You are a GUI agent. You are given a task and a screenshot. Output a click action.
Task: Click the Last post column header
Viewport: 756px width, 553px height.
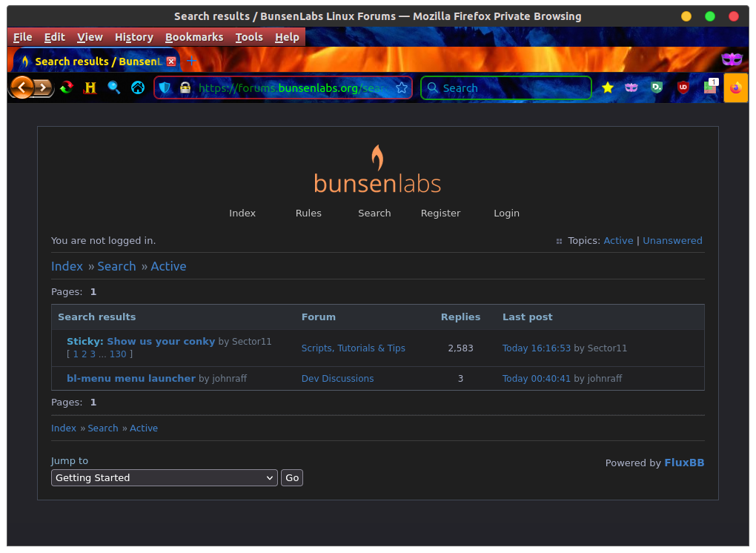pyautogui.click(x=528, y=317)
